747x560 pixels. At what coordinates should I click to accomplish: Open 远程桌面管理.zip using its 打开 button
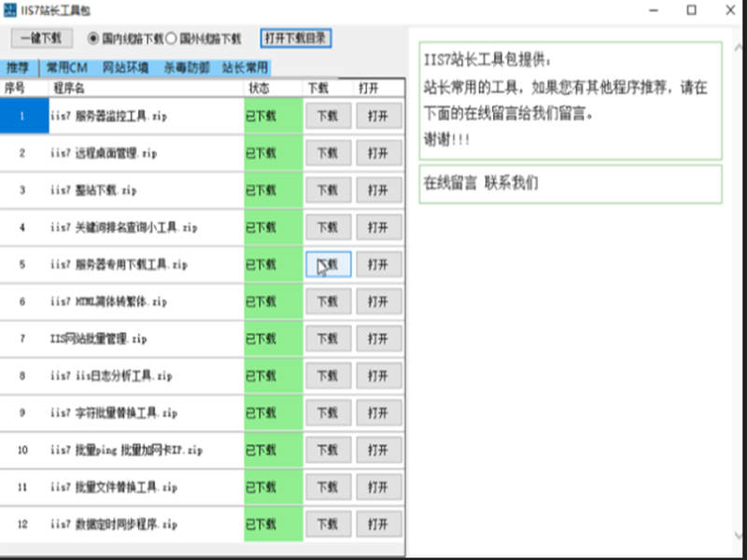[x=379, y=153]
